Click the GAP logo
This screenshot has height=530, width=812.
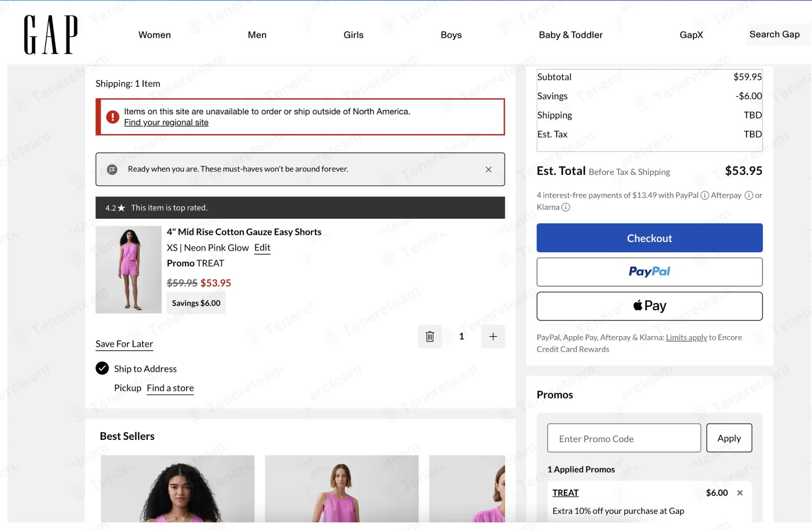point(51,35)
